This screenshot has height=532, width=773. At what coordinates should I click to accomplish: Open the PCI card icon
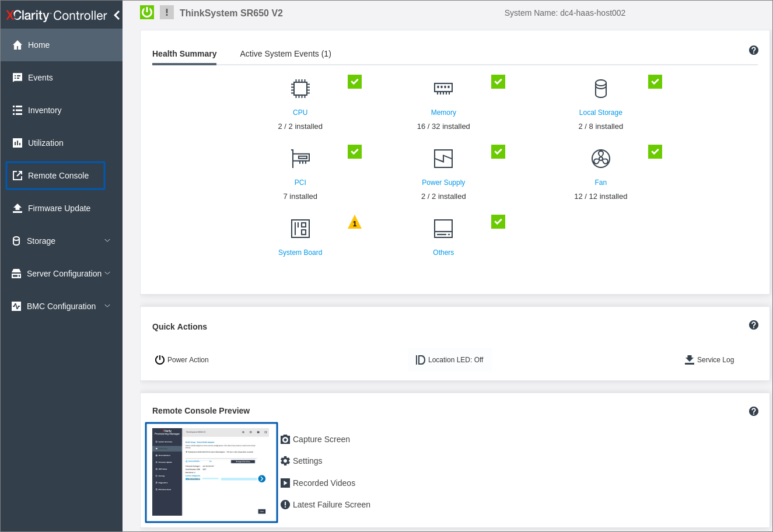[x=300, y=159]
